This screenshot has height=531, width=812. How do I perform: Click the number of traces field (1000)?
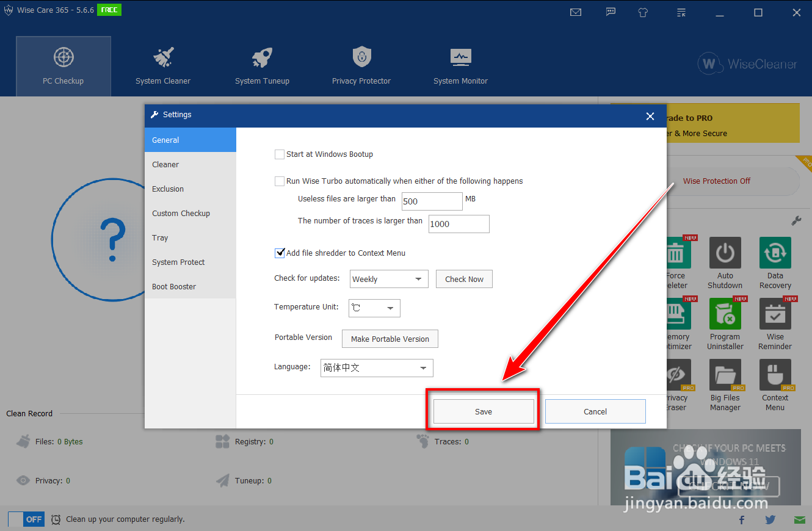459,224
